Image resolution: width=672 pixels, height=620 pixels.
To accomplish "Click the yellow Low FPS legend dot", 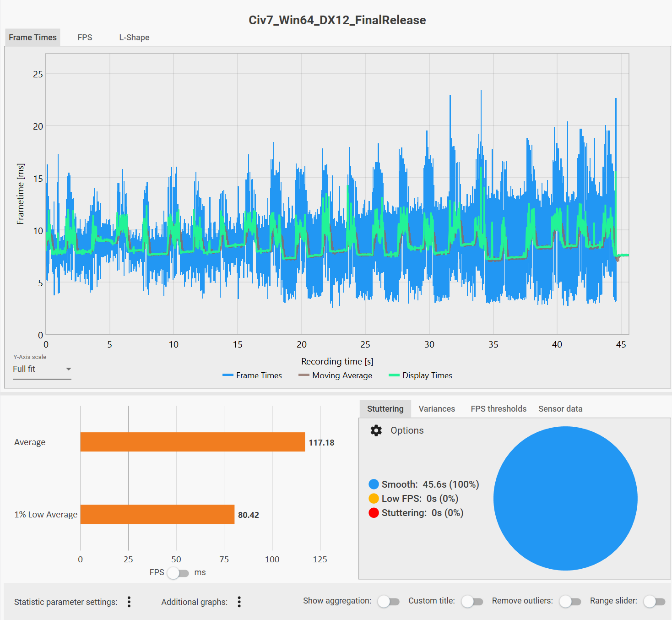I will click(x=374, y=499).
